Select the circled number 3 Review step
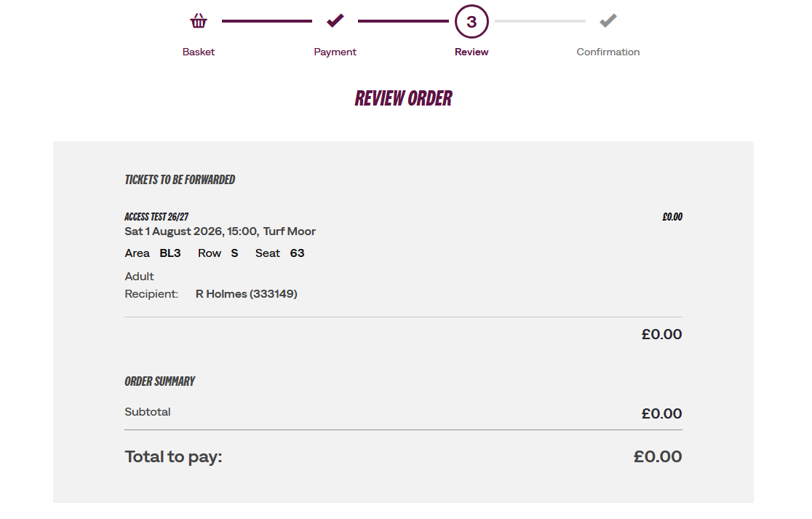Viewport: 812px width, 519px height. 471,21
